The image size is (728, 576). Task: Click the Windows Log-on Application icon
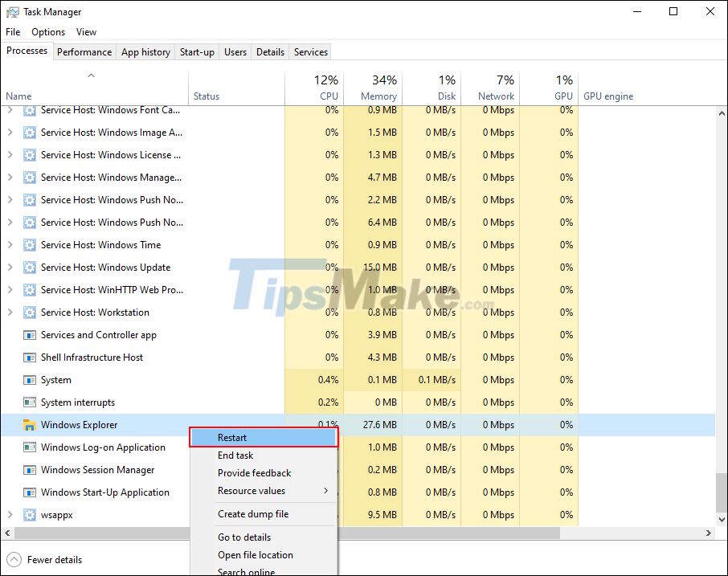29,447
